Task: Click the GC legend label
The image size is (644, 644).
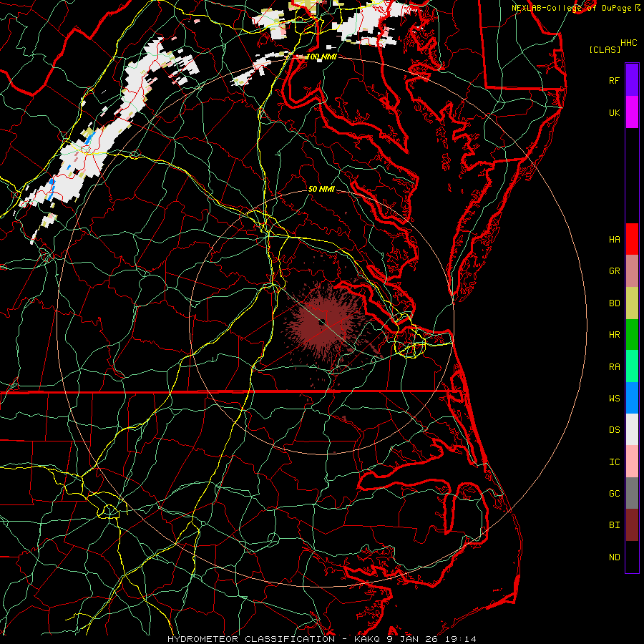Action: [614, 494]
